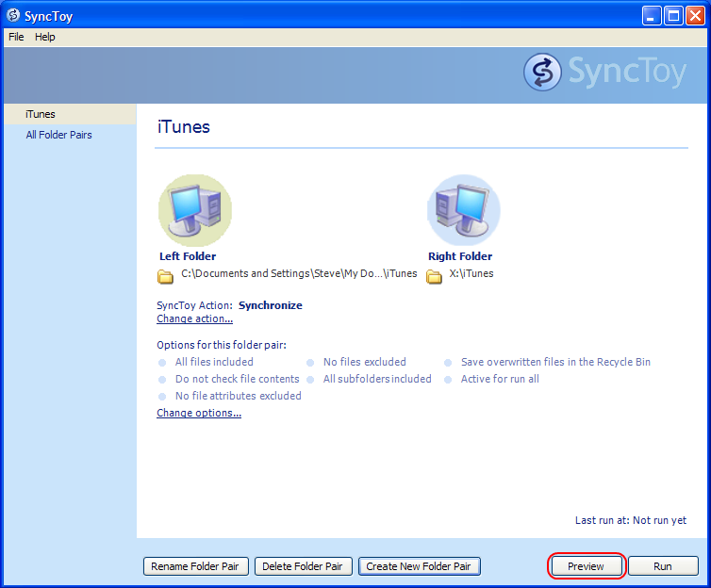Click the SyncToy logo in the banner
The height and width of the screenshot is (588, 711).
point(604,72)
